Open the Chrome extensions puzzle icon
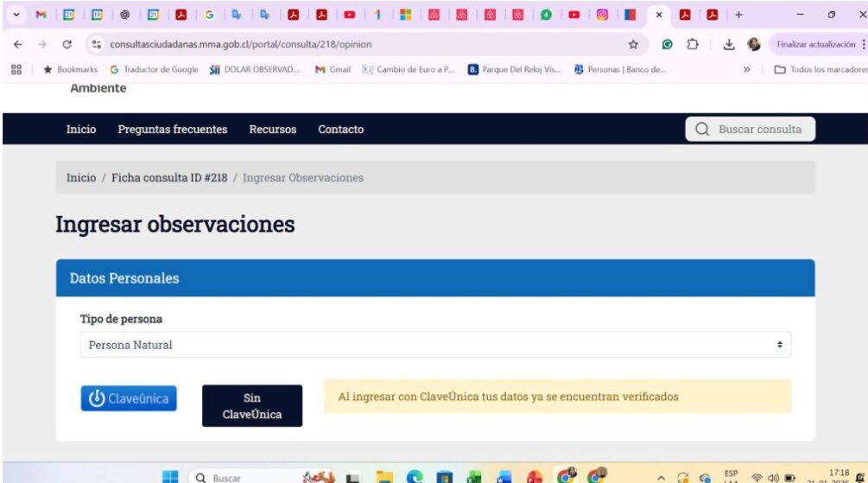 click(x=692, y=44)
